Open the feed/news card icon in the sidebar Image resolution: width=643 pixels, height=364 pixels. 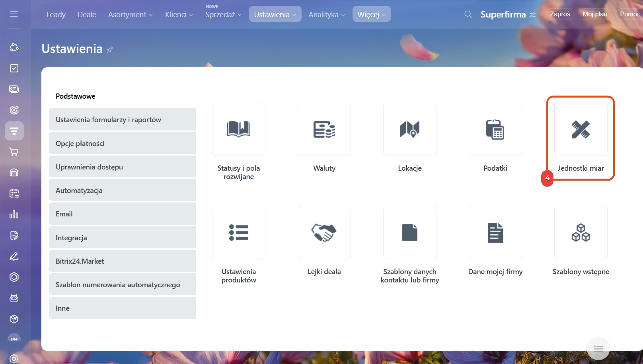click(x=14, y=89)
